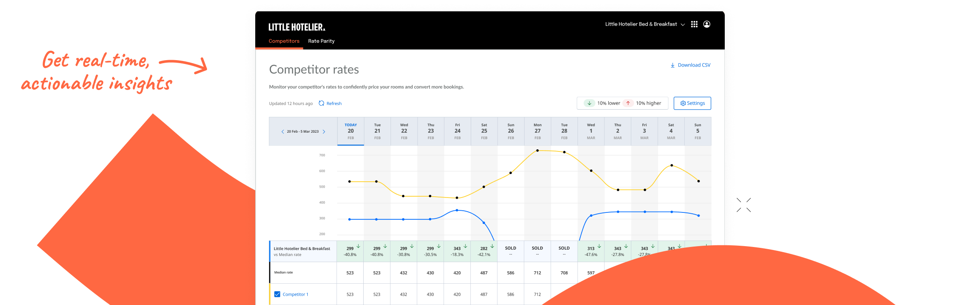Click the Competitor rates heading
This screenshot has height=305, width=980.
(314, 70)
